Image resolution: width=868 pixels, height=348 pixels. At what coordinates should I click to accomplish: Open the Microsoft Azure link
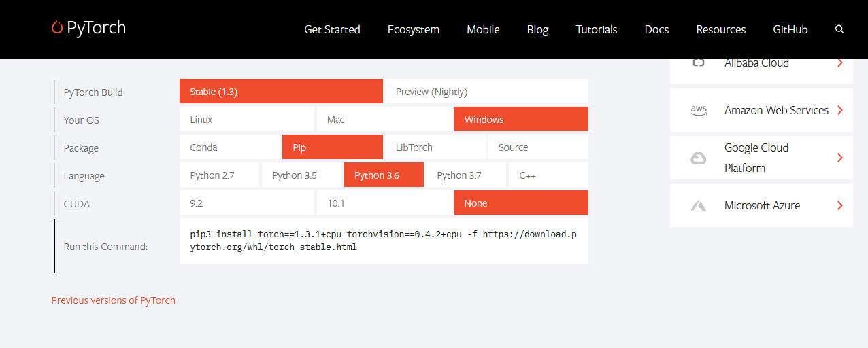[761, 205]
